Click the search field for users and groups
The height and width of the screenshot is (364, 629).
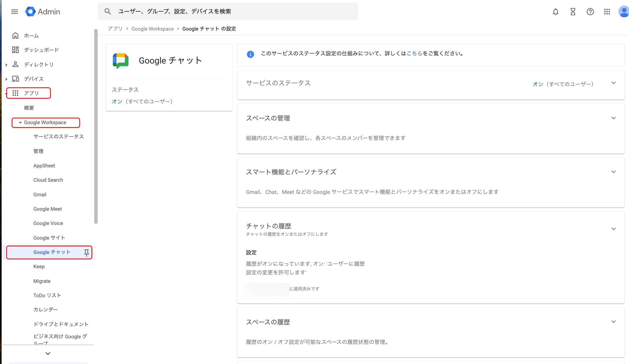click(233, 11)
